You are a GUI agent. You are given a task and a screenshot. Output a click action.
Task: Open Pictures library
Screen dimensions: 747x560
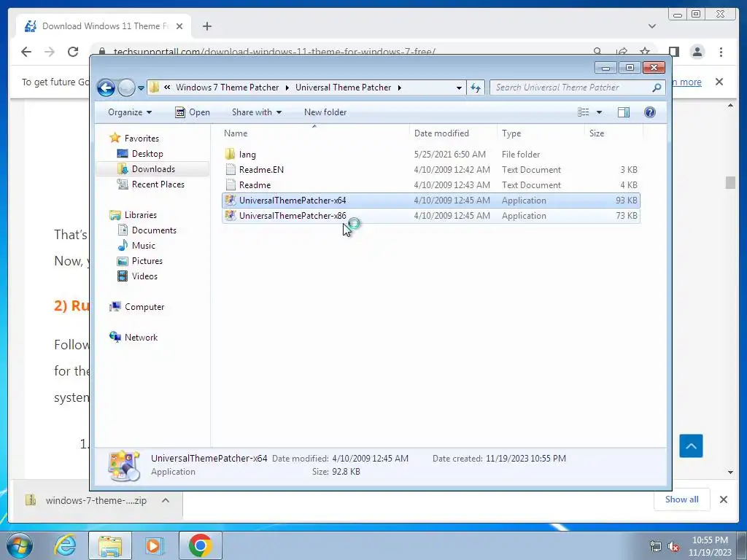147,261
